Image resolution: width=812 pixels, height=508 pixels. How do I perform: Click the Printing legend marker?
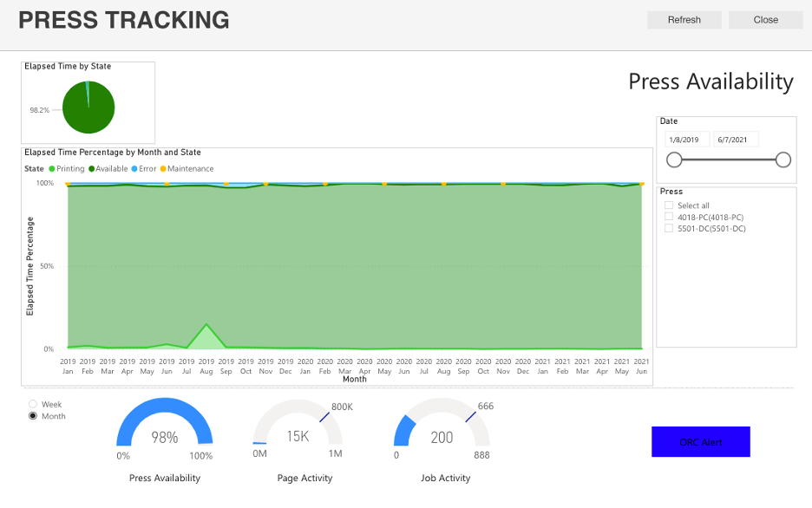[52, 169]
